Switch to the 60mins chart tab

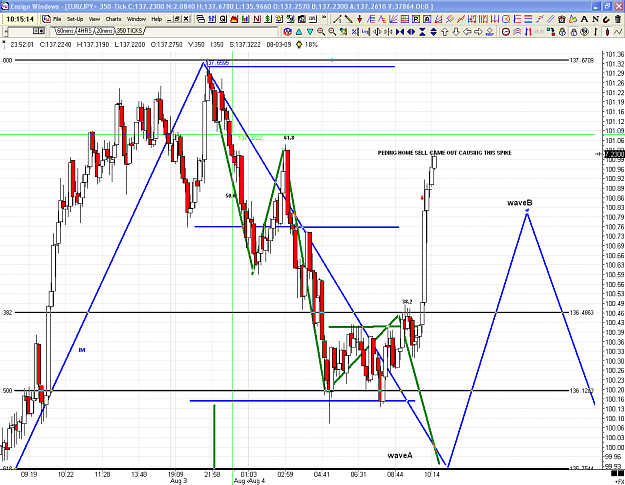pos(65,31)
